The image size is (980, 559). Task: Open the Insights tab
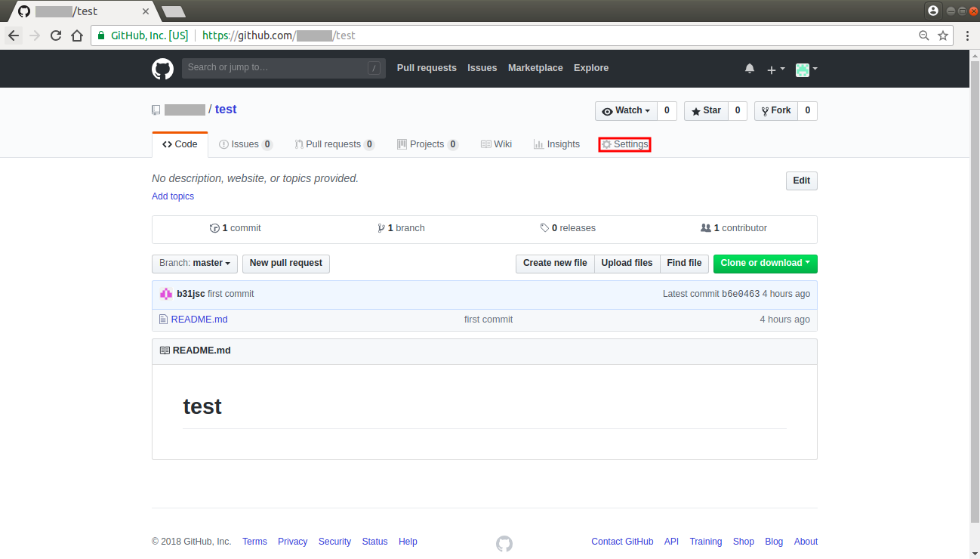[556, 144]
